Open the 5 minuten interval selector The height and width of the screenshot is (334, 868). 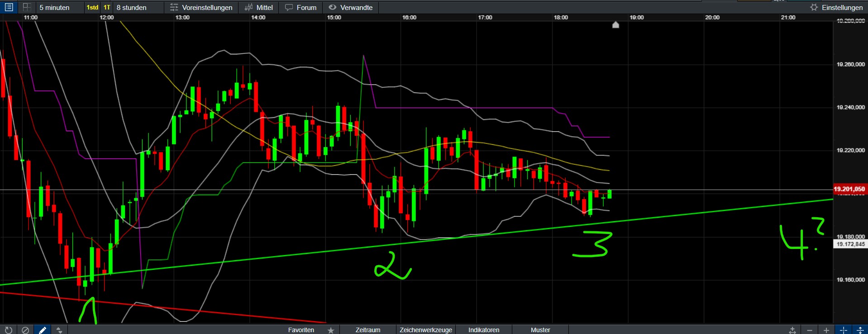point(55,7)
